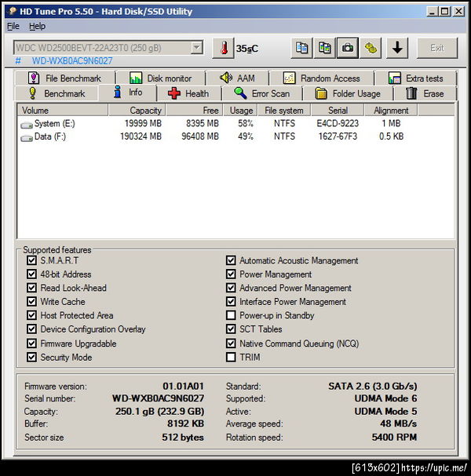Switch to the Disk monitor tab

pyautogui.click(x=161, y=78)
